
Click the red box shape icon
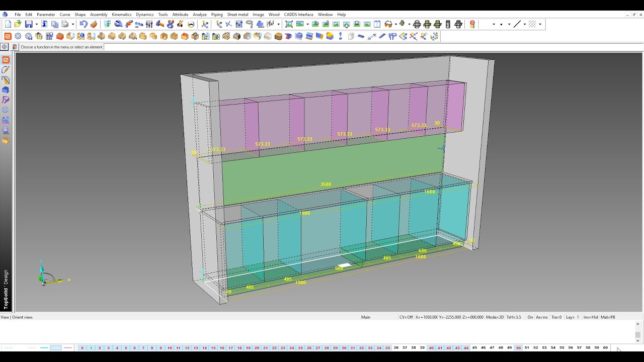pos(60,36)
